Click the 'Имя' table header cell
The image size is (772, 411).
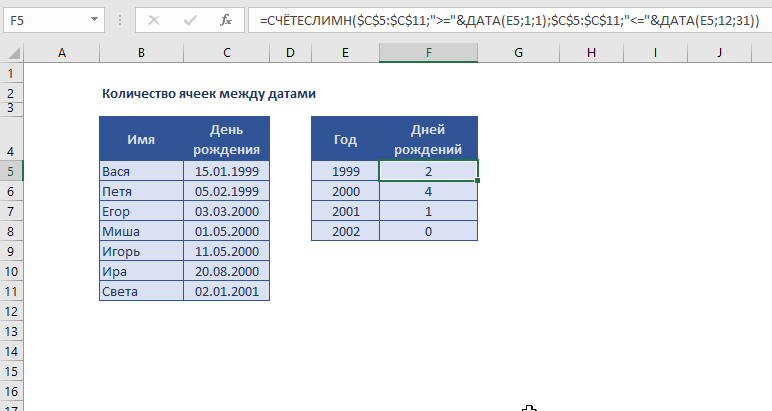[x=141, y=139]
